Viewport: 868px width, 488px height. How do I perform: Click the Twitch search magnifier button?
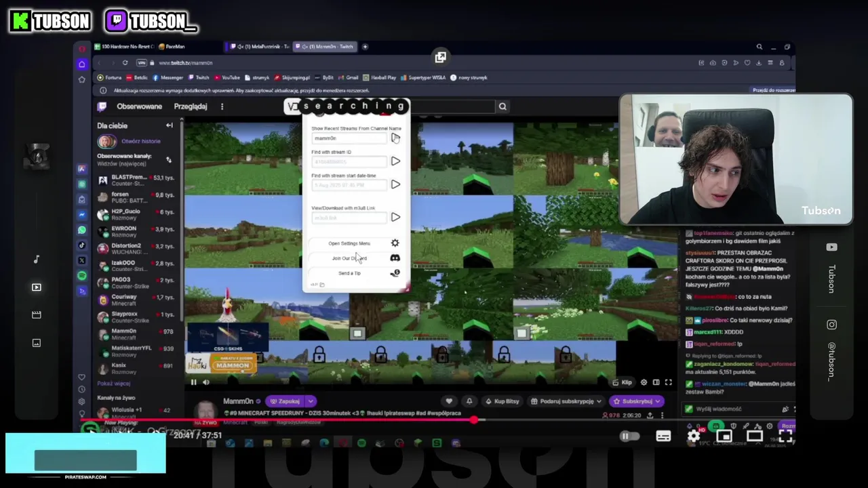(502, 106)
